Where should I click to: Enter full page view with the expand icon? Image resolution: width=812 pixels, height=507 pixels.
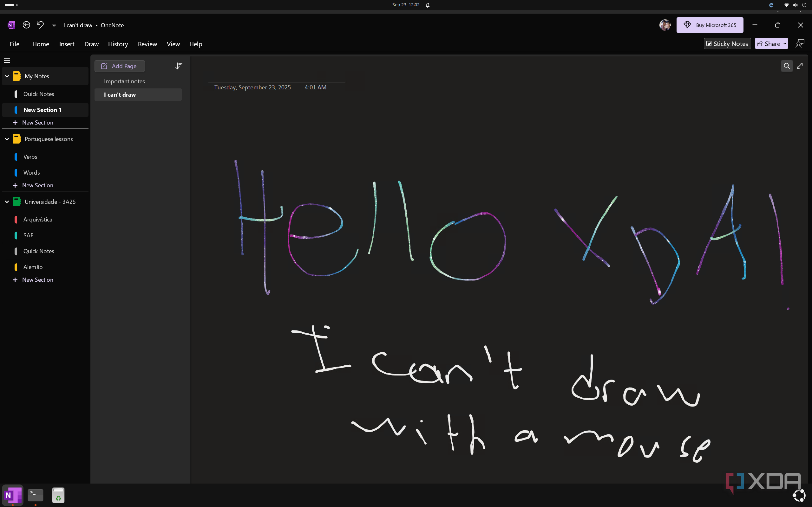(x=800, y=66)
